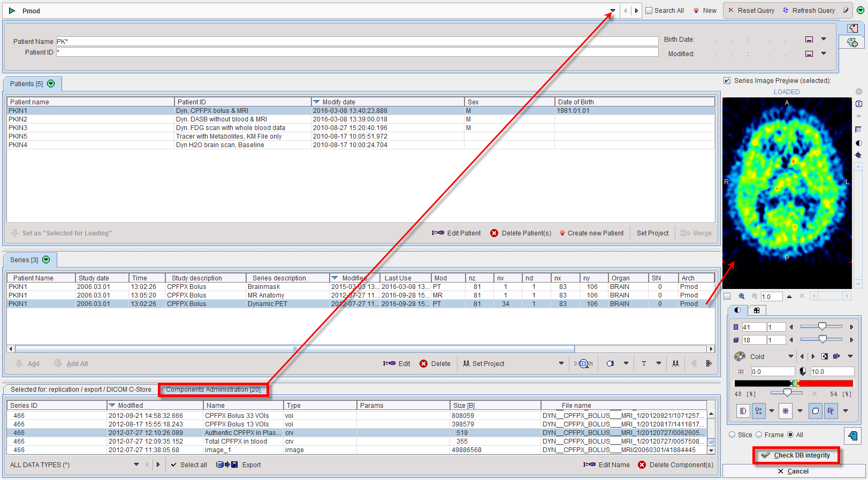The height and width of the screenshot is (480, 868).
Task: Switch to Selected for replication/export tab
Action: 81,390
